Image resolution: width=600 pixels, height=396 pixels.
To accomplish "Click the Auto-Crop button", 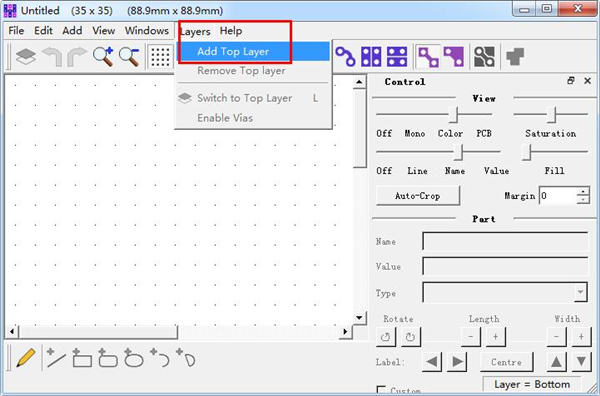I will 417,196.
